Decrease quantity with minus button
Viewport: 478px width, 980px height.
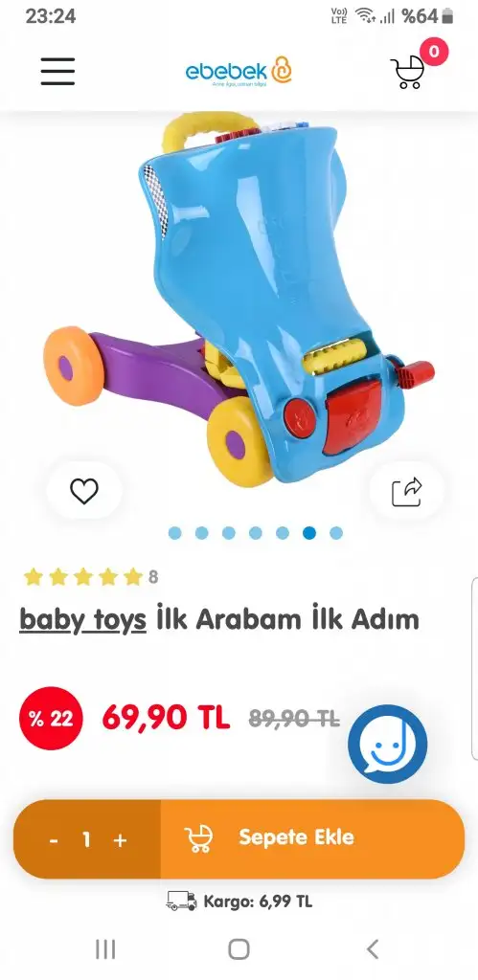coord(54,840)
